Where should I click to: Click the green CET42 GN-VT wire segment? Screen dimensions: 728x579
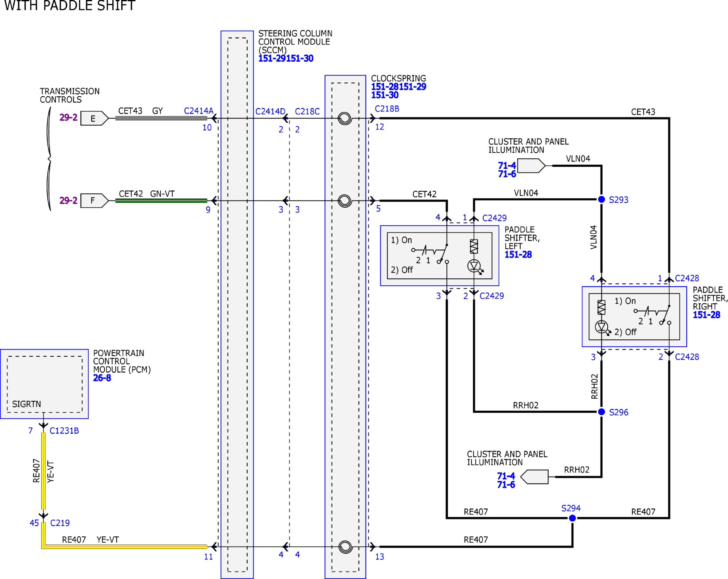161,201
